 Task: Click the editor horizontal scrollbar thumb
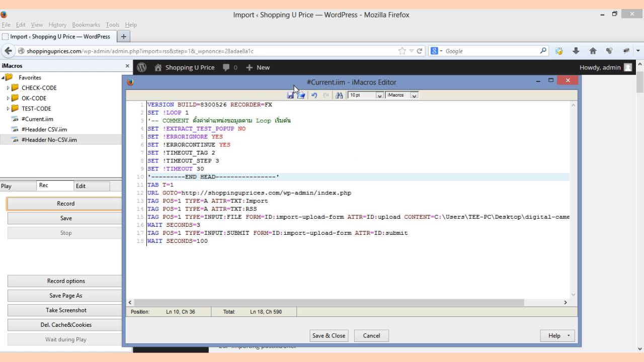(x=329, y=303)
